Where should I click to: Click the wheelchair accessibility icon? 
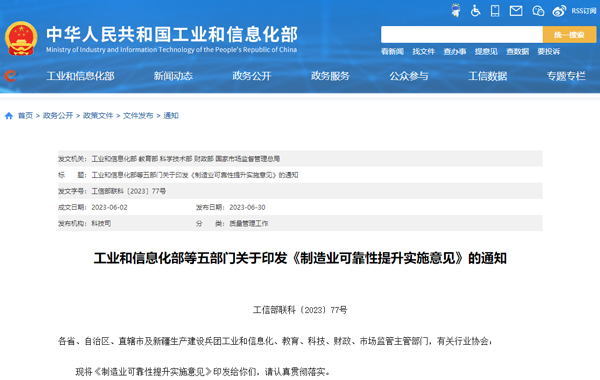pyautogui.click(x=475, y=10)
